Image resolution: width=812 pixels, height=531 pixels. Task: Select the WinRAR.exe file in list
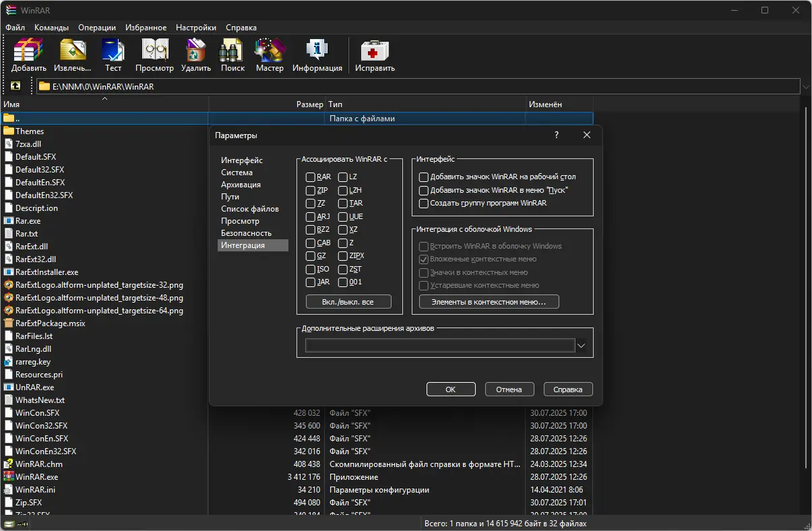[x=37, y=477]
